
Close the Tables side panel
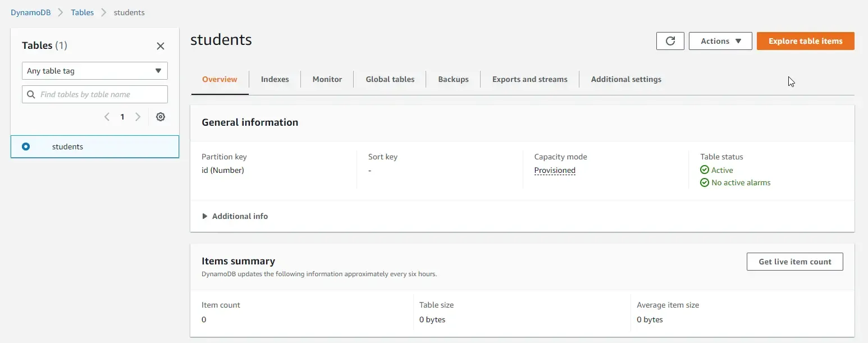coord(161,46)
